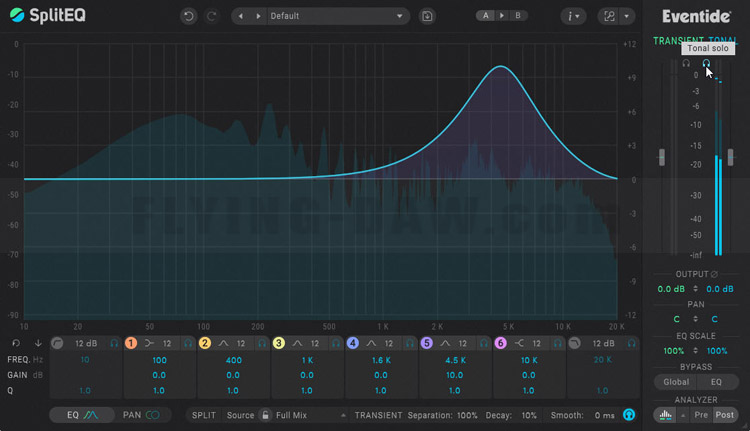This screenshot has height=431, width=750.
Task: Open the window size options arrow
Action: pos(626,16)
